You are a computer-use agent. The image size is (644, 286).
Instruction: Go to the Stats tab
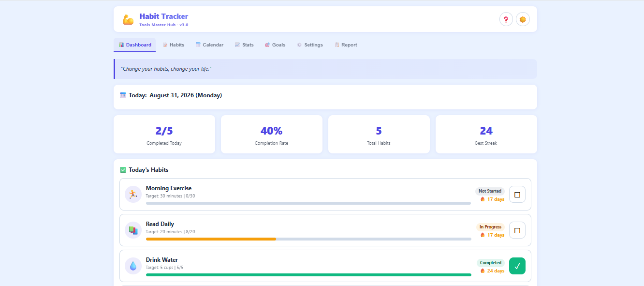[244, 45]
